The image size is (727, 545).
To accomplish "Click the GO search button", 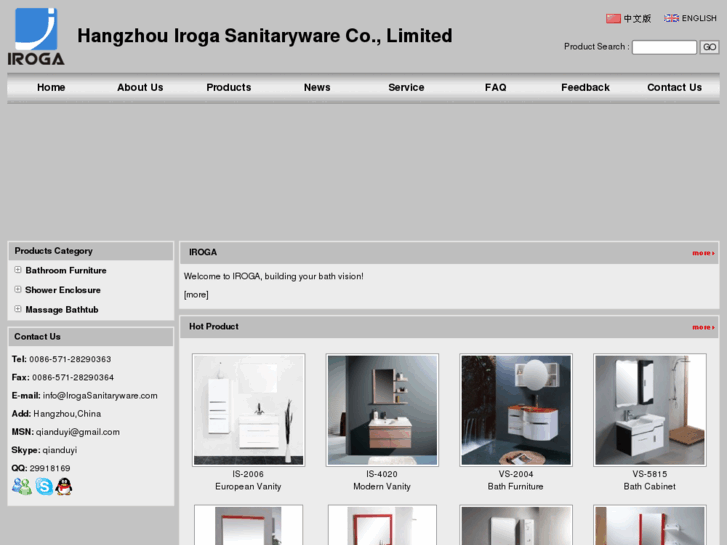I will tap(709, 47).
